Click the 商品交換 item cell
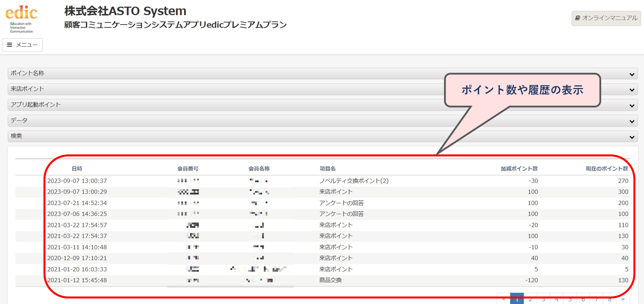 coord(330,280)
